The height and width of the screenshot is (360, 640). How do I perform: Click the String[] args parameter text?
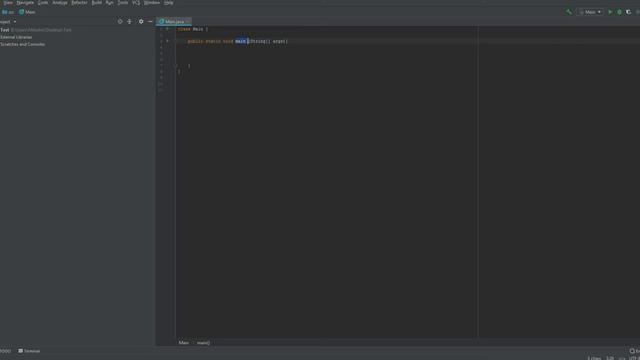[x=267, y=41]
